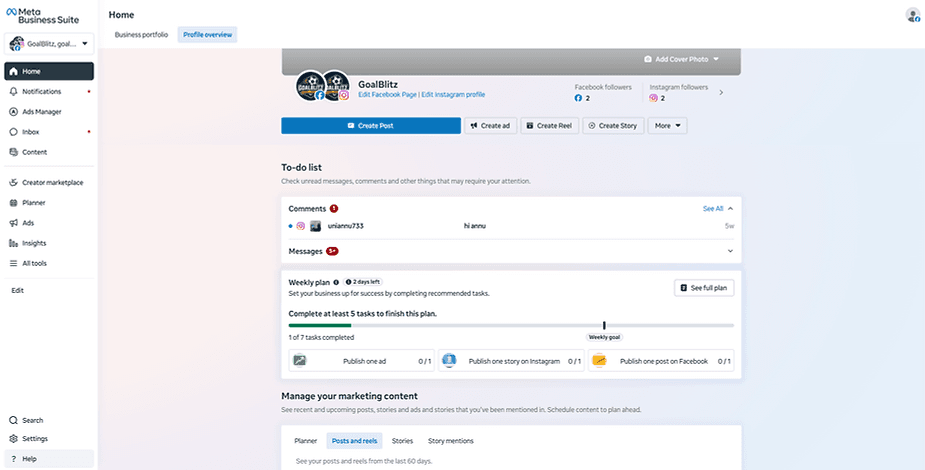The height and width of the screenshot is (470, 925).
Task: Click the Facebook followers icon
Action: point(578,98)
